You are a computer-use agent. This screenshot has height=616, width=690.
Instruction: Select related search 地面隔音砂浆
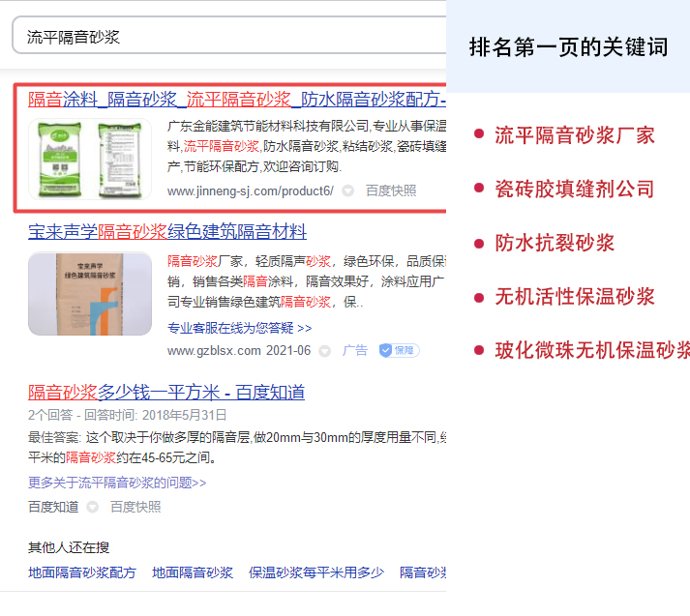(193, 573)
